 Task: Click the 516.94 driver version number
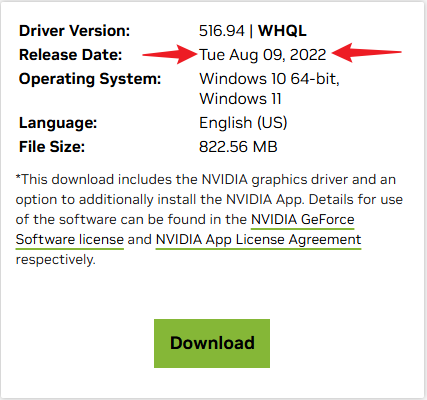[222, 31]
